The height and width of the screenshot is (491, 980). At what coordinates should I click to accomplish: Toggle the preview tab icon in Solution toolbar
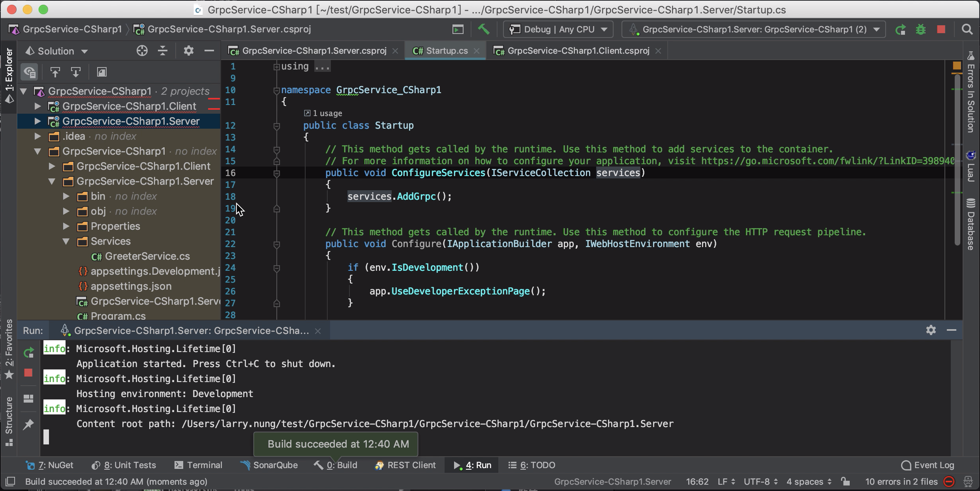101,72
